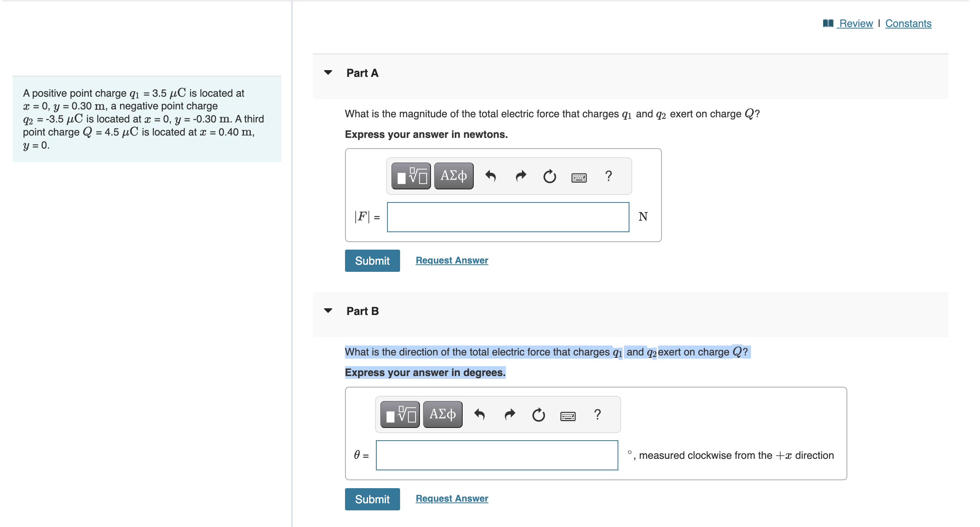
Task: Click 'Express your answer in newtons.' text
Action: (426, 134)
